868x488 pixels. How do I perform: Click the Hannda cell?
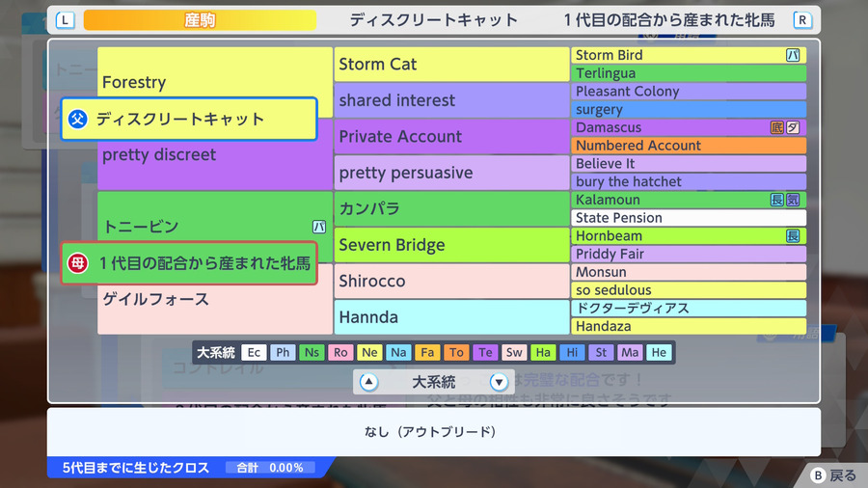click(451, 317)
